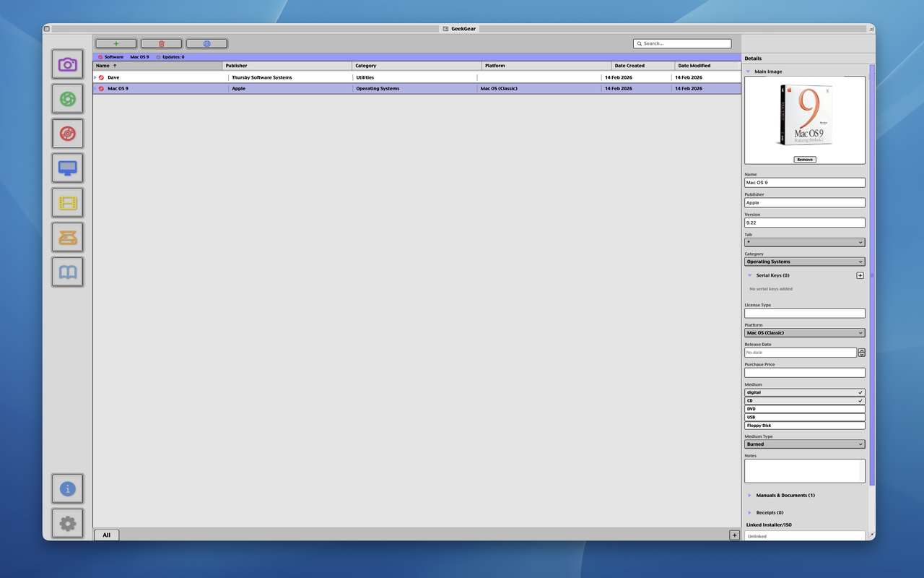This screenshot has height=578, width=924.
Task: Print with the blue printer toolbar button
Action: (206, 43)
